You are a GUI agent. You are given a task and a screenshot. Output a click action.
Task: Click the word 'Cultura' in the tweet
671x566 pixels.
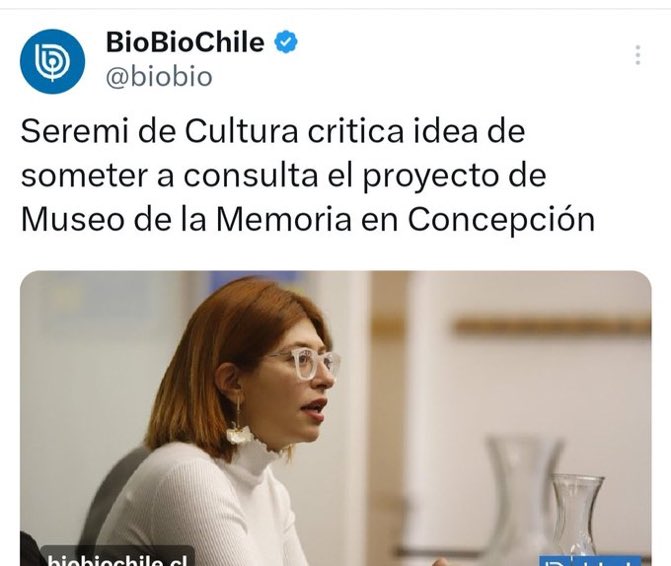241,131
